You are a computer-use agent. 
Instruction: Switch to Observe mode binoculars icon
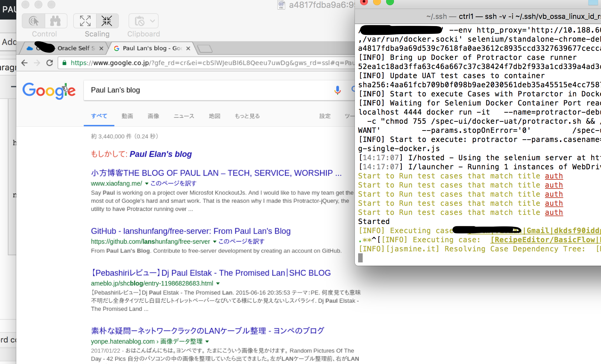[56, 21]
